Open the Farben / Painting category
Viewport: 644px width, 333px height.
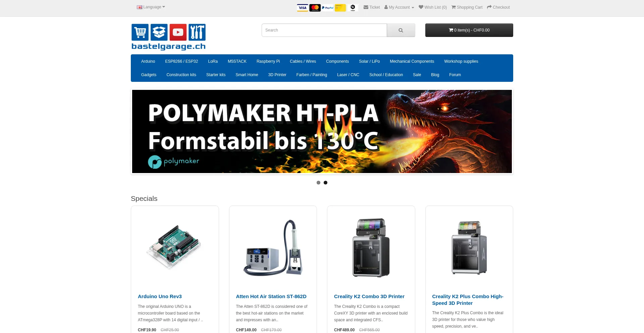tap(312, 75)
